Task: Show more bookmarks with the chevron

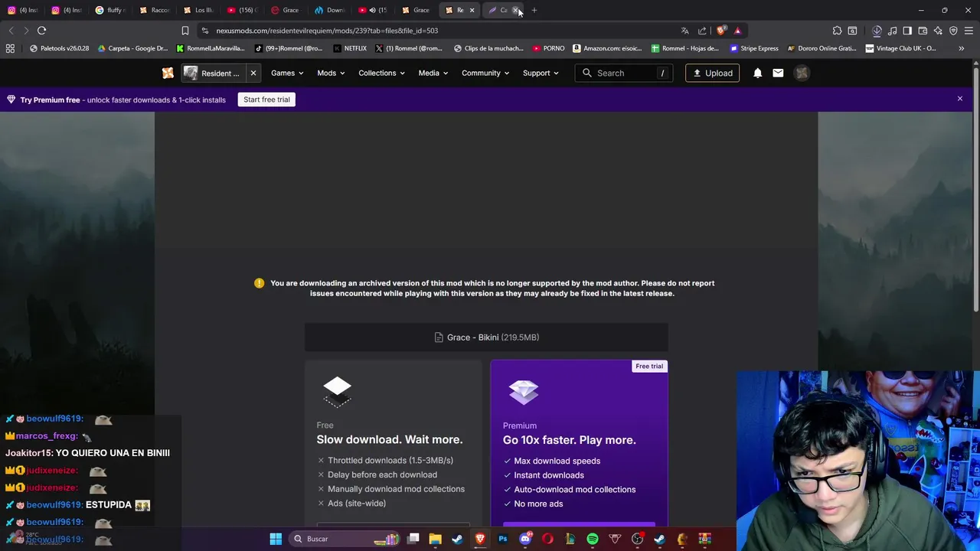Action: click(961, 48)
